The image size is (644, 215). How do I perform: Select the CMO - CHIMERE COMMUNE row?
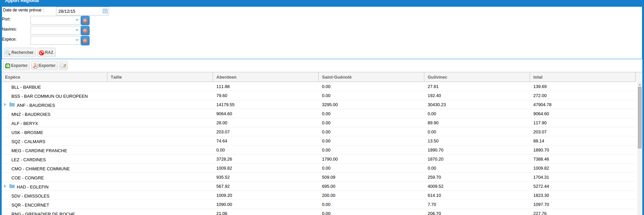coord(319,168)
